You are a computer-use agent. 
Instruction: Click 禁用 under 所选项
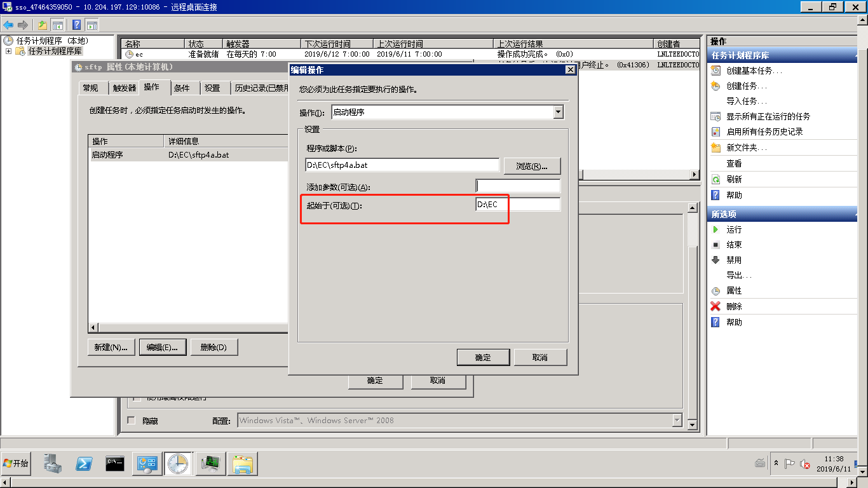[734, 260]
